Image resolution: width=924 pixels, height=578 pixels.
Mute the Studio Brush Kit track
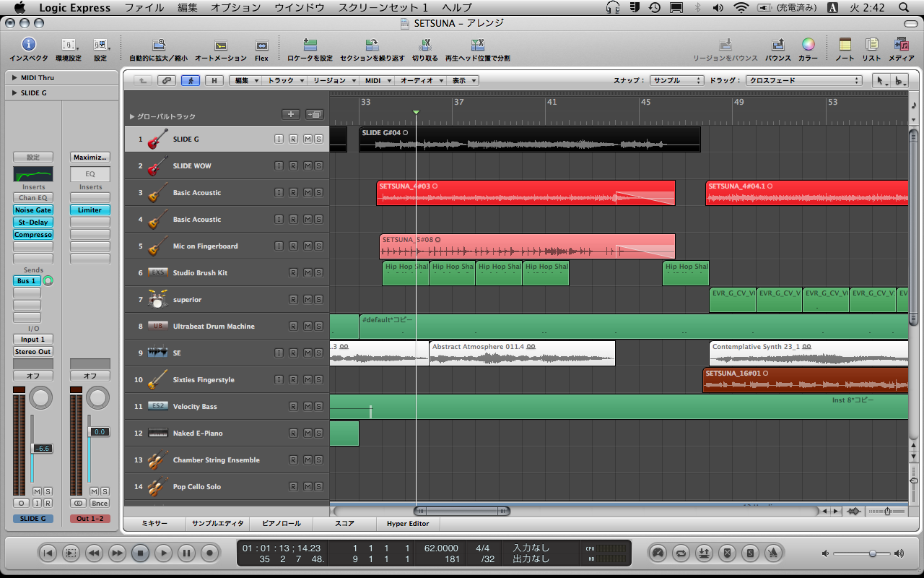(x=308, y=272)
